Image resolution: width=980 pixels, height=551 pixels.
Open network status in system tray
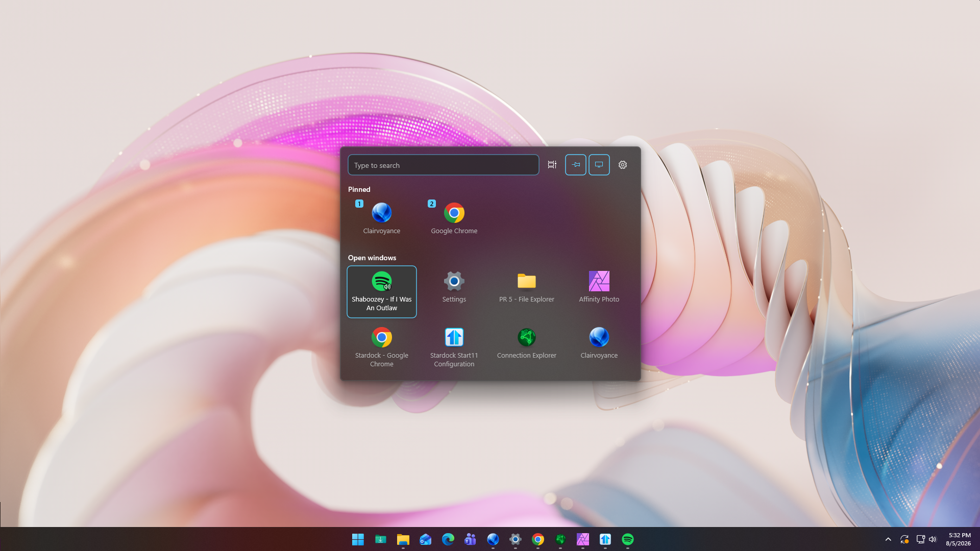[920, 539]
